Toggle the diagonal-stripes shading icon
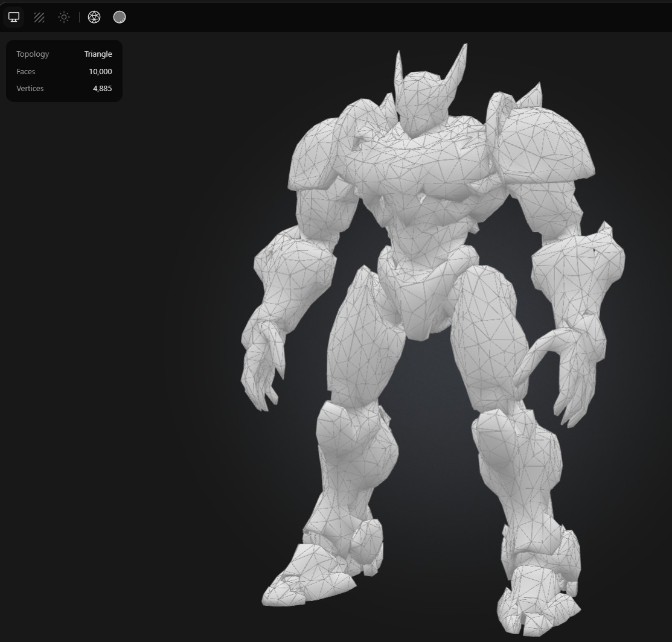The image size is (672, 642). click(39, 17)
